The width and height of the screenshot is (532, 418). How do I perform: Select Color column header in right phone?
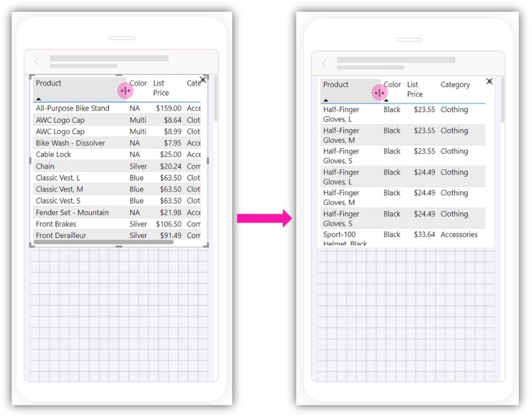point(392,85)
